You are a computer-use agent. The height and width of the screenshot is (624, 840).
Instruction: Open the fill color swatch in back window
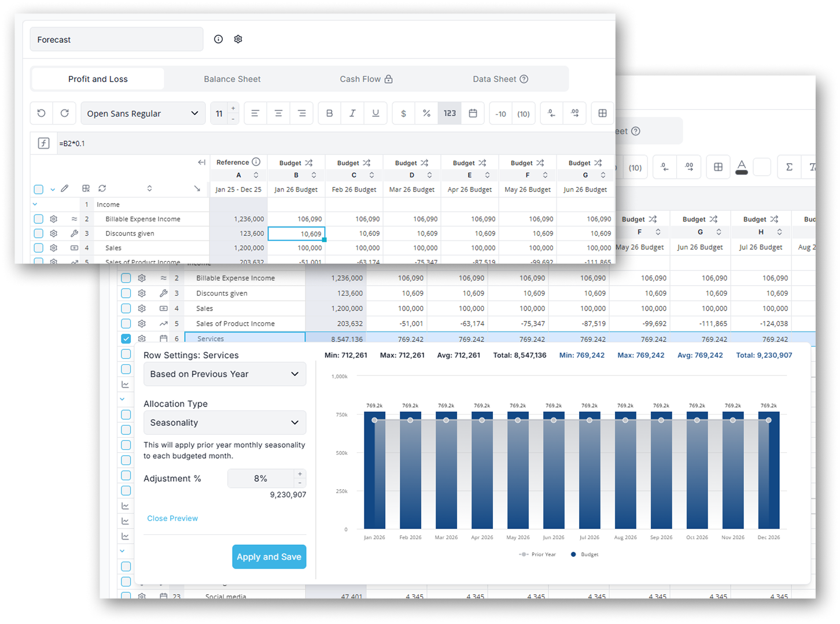(762, 167)
